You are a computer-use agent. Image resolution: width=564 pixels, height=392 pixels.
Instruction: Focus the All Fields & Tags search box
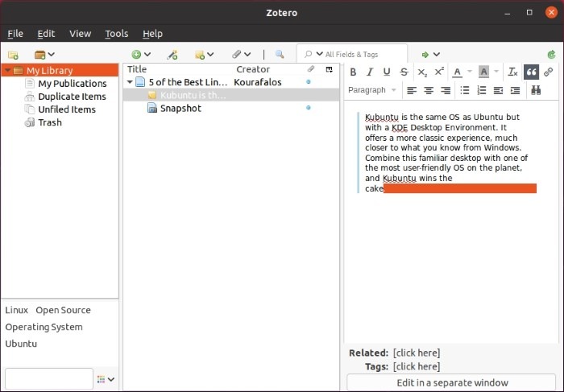(x=352, y=54)
